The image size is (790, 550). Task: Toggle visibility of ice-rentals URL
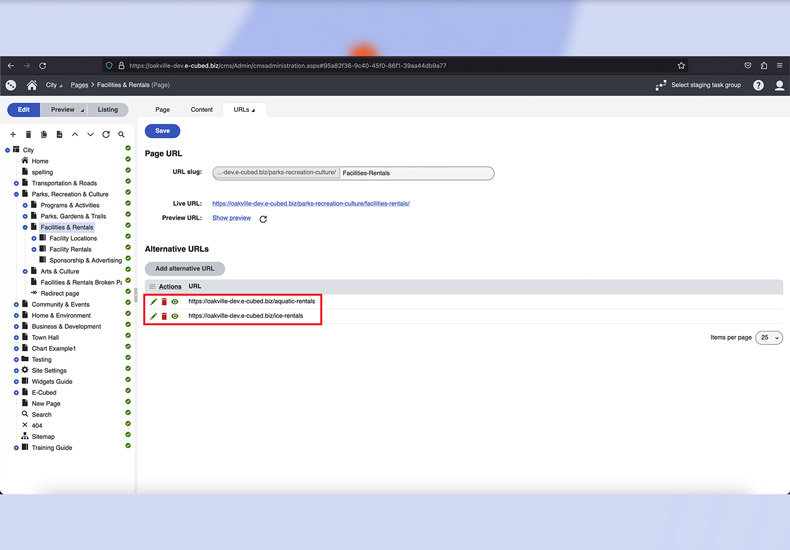coord(175,316)
